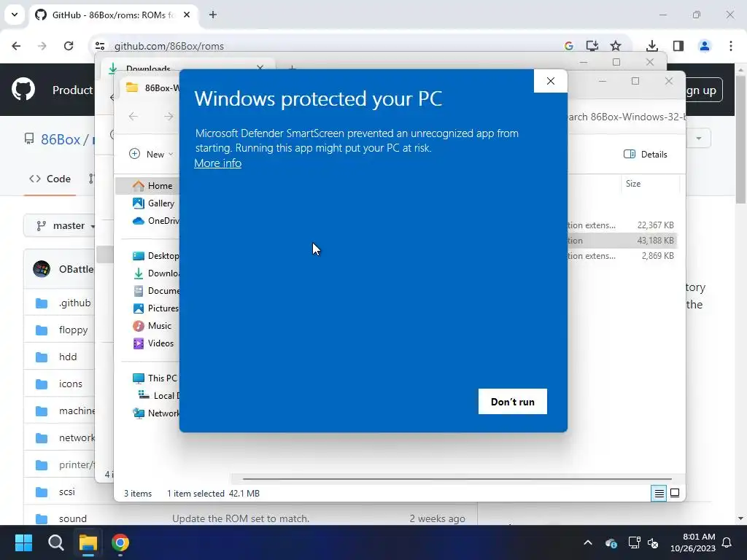Select Documents in Explorer navigation pane
The image size is (747, 560).
click(x=156, y=291)
